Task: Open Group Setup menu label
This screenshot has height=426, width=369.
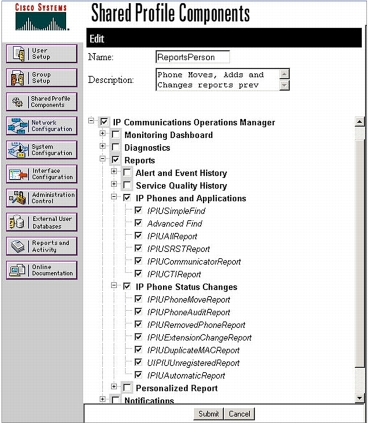Action: (41, 78)
